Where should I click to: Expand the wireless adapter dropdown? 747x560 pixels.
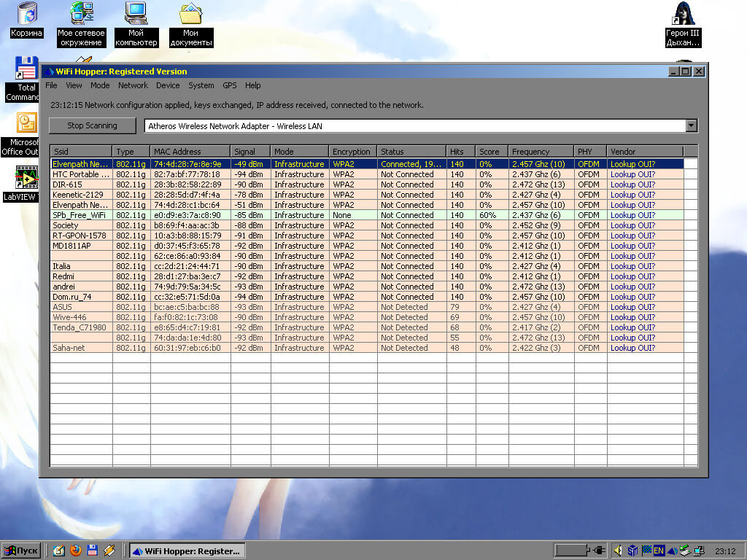(691, 126)
